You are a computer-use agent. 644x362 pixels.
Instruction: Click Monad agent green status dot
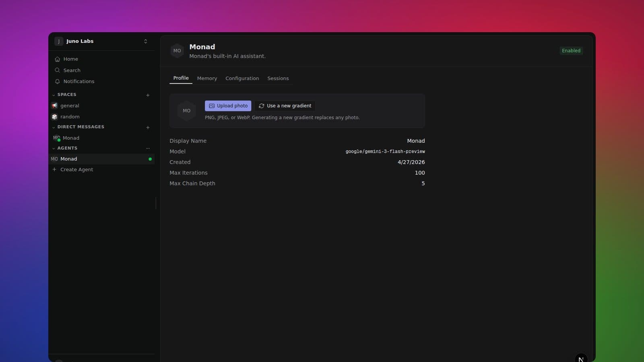pyautogui.click(x=150, y=159)
